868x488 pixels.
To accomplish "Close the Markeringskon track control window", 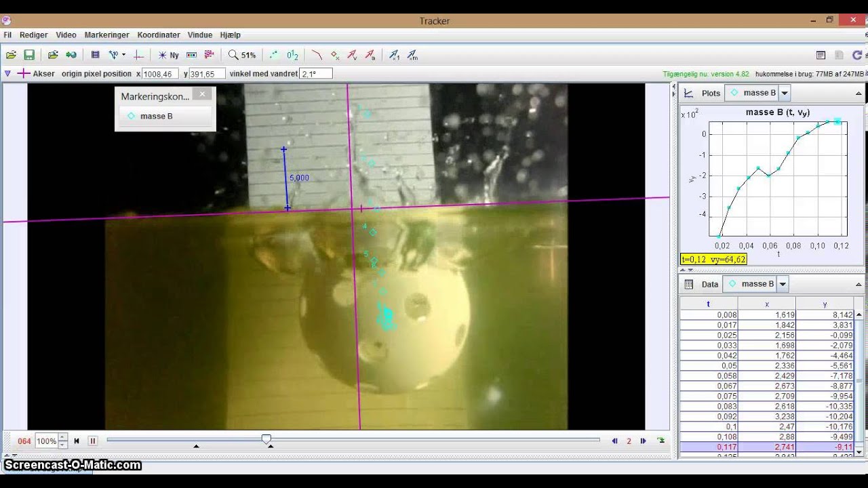I will [x=202, y=94].
